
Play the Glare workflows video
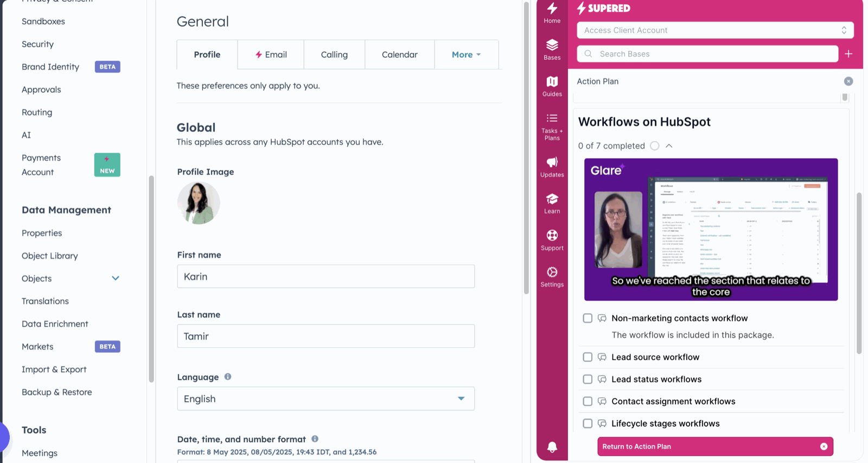click(711, 230)
